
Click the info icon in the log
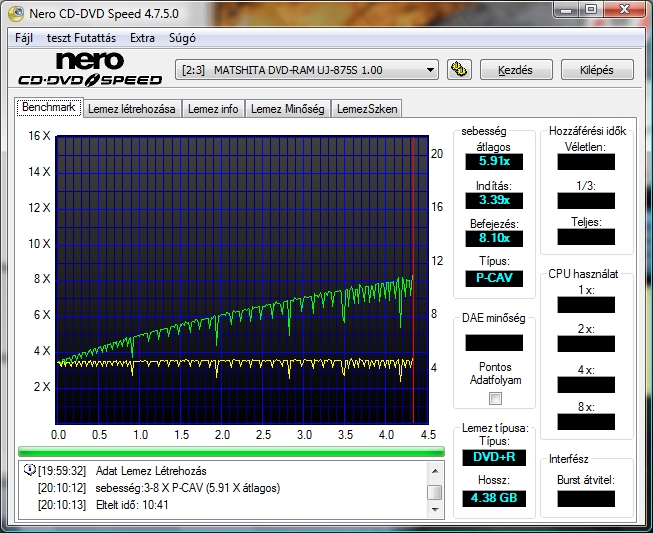tap(30, 470)
